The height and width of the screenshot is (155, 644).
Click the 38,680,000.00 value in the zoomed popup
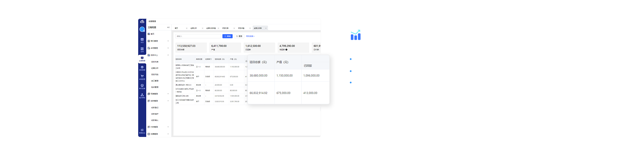(259, 76)
